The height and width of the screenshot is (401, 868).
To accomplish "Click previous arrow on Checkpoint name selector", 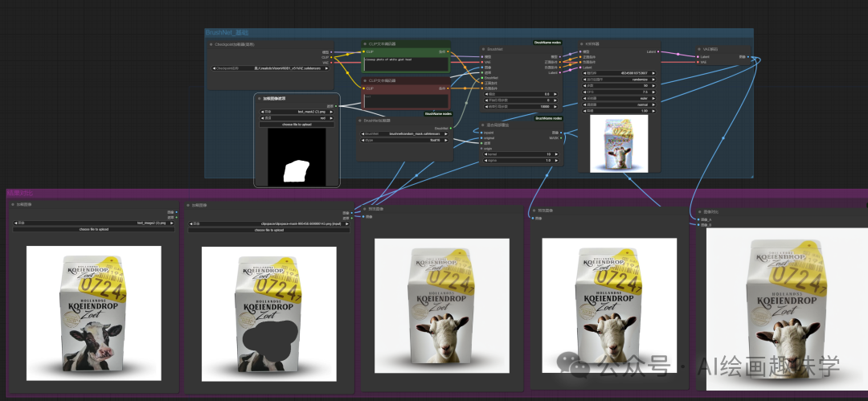I will click(x=215, y=68).
